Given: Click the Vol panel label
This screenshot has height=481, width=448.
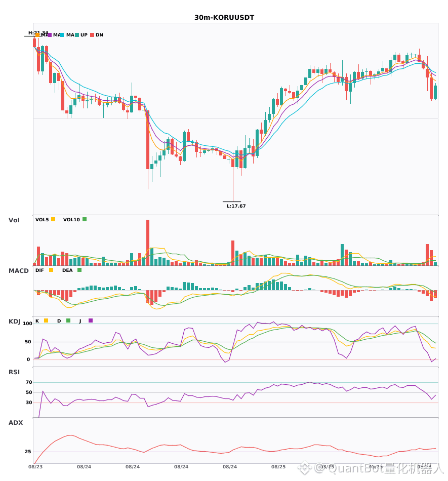Looking at the screenshot, I should 14,220.
